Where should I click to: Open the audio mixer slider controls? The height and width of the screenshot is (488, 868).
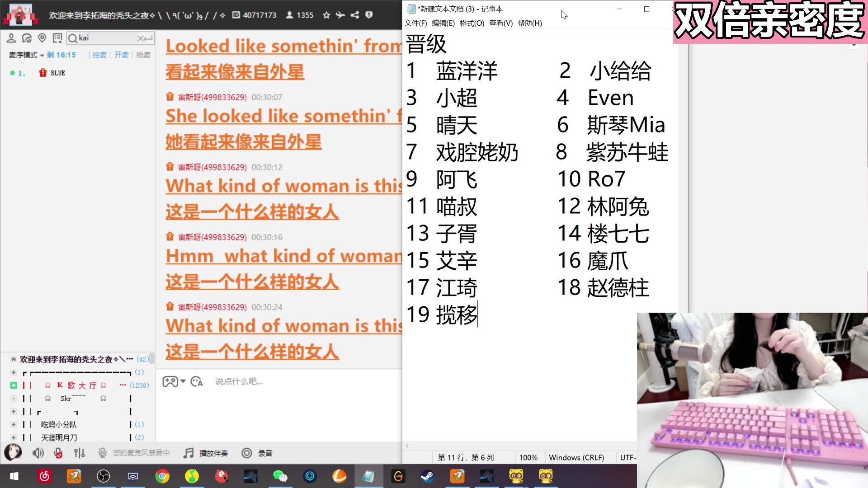(x=79, y=453)
